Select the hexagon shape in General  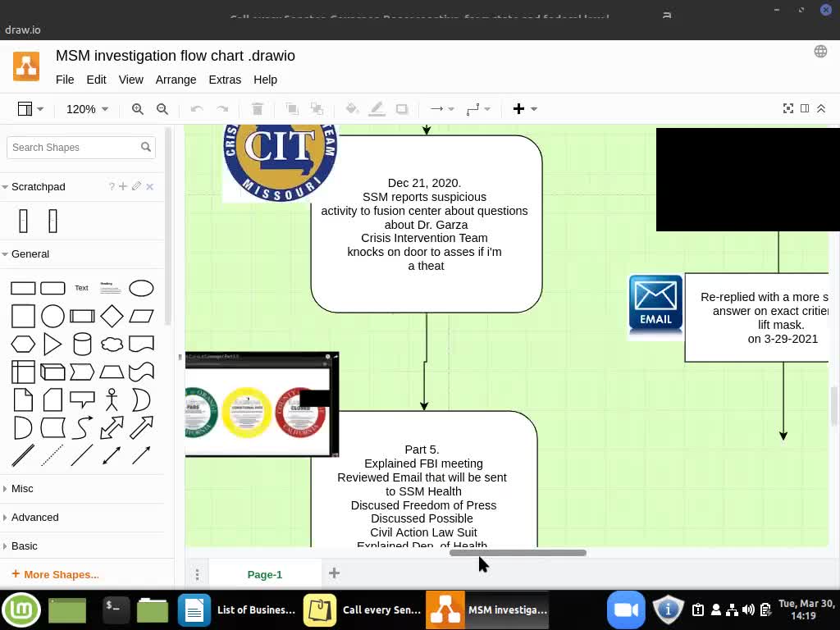(23, 344)
